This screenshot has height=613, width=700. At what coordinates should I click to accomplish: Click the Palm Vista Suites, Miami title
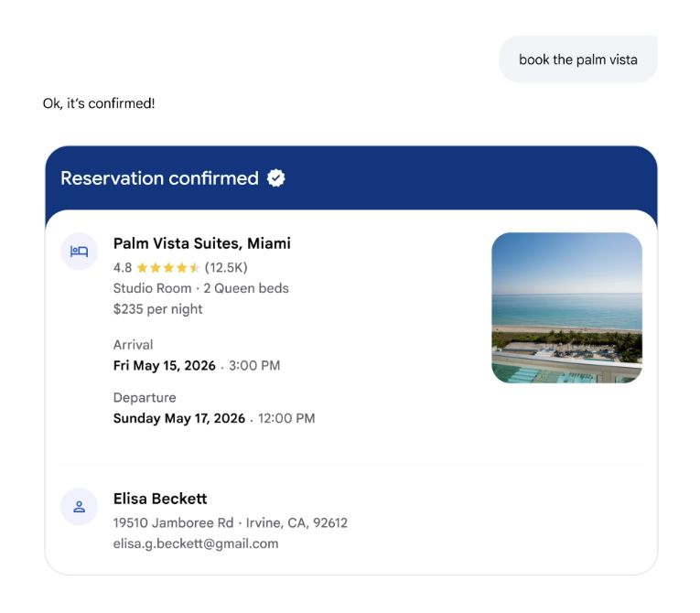[x=202, y=243]
